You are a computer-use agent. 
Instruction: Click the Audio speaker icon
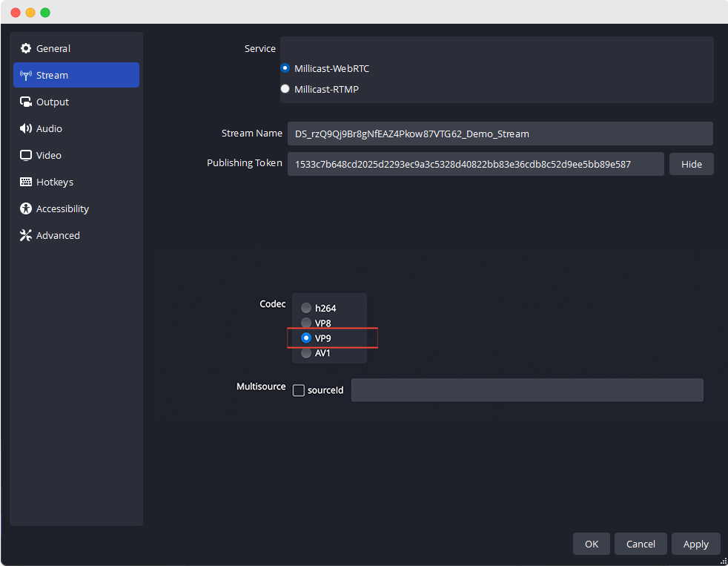(26, 128)
